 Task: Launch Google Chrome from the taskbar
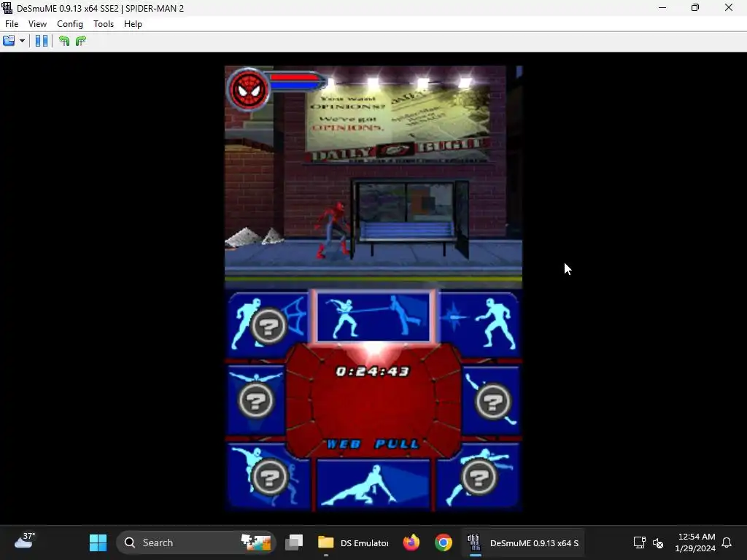443,542
